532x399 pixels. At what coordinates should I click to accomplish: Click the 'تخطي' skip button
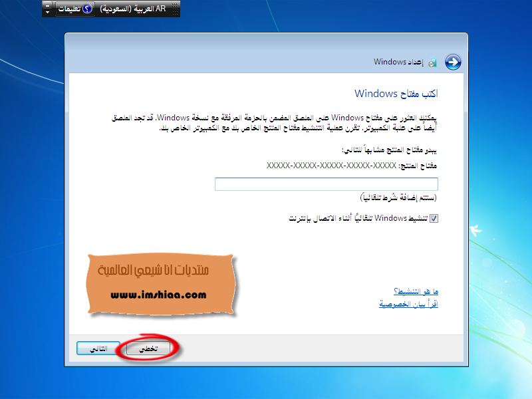(148, 348)
